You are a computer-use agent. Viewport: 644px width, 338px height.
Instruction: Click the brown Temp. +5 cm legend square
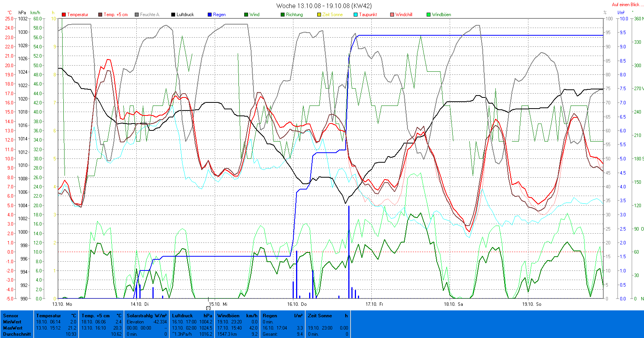(100, 15)
